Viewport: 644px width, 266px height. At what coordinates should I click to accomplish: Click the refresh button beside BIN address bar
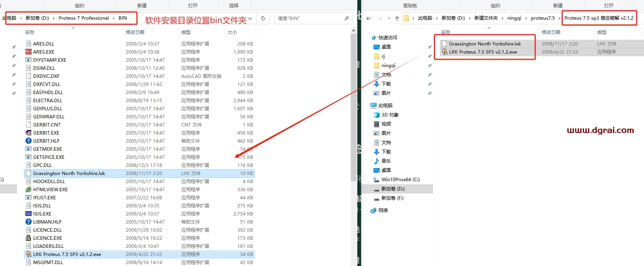[x=263, y=18]
